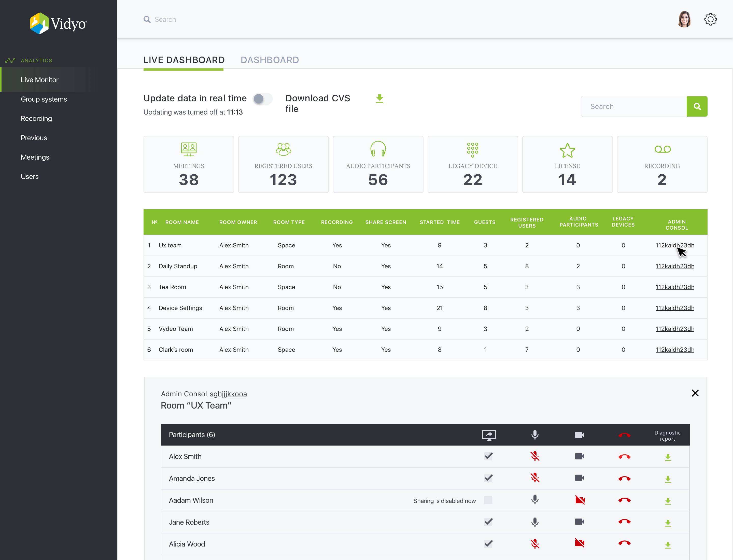Download Aadam Wilson's diagnostic report

point(668,501)
